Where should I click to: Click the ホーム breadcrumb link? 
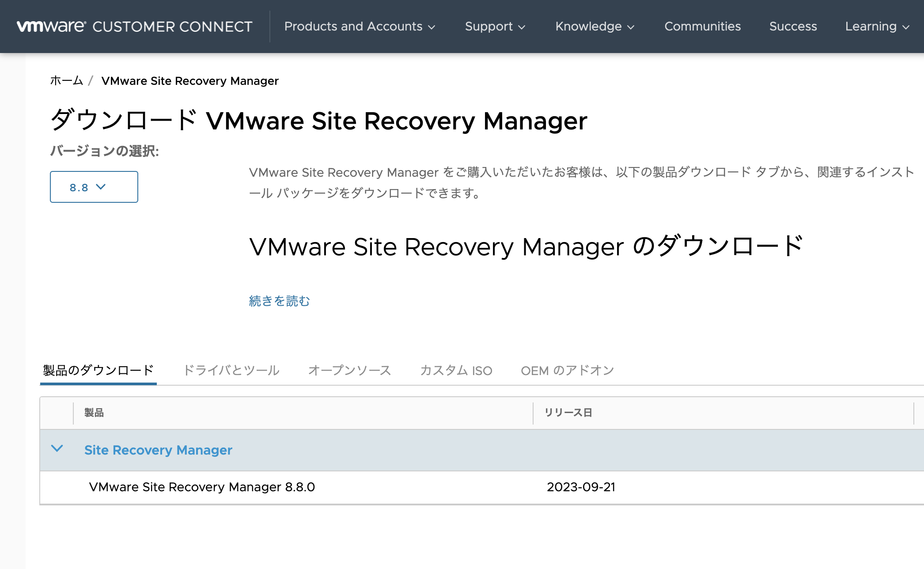point(66,81)
